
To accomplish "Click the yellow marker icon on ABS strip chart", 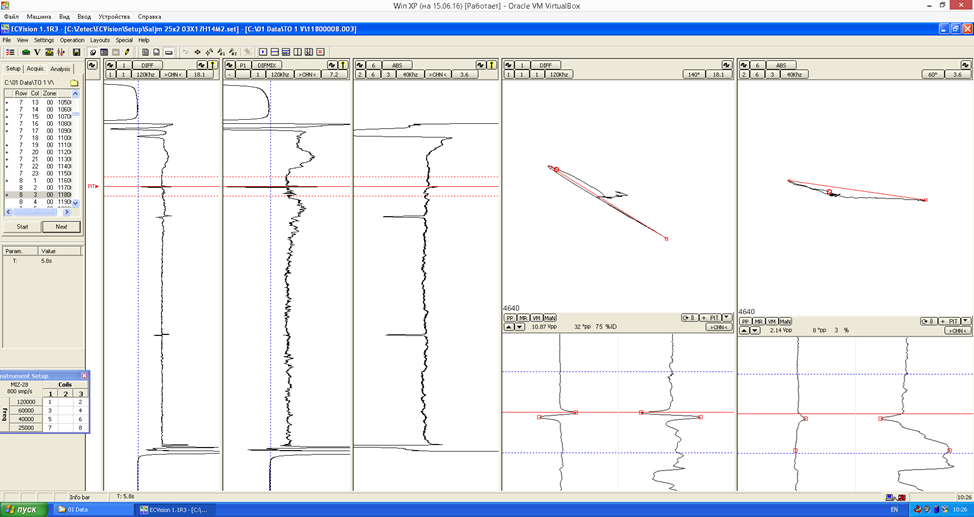I will (491, 65).
